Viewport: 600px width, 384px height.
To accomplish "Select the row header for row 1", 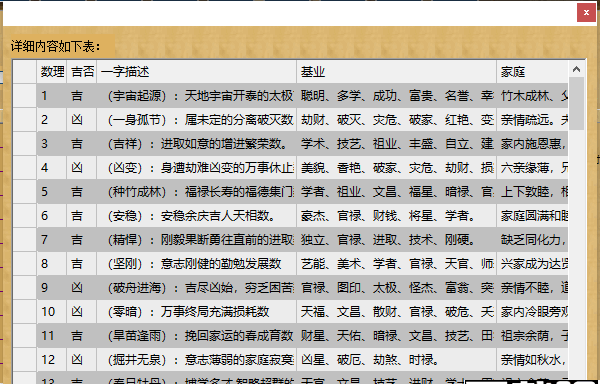I will tap(25, 96).
